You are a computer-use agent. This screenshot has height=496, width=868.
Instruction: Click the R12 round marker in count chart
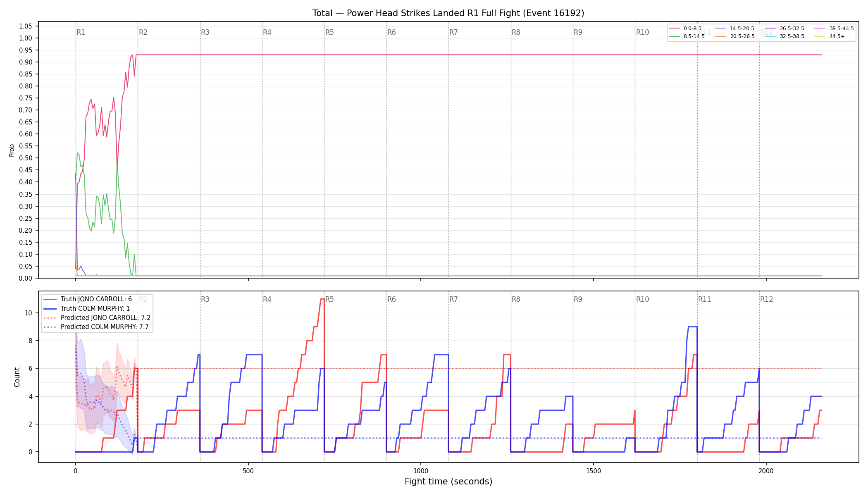(767, 299)
